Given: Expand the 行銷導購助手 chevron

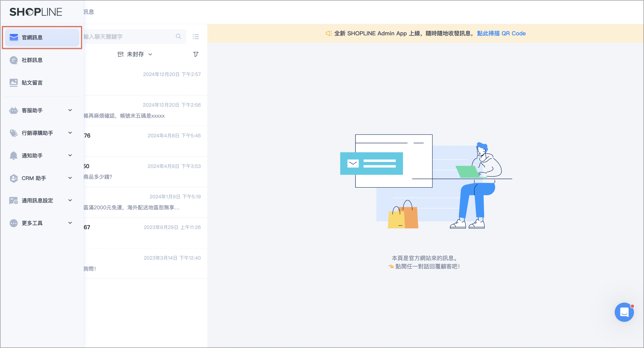Looking at the screenshot, I should (70, 133).
